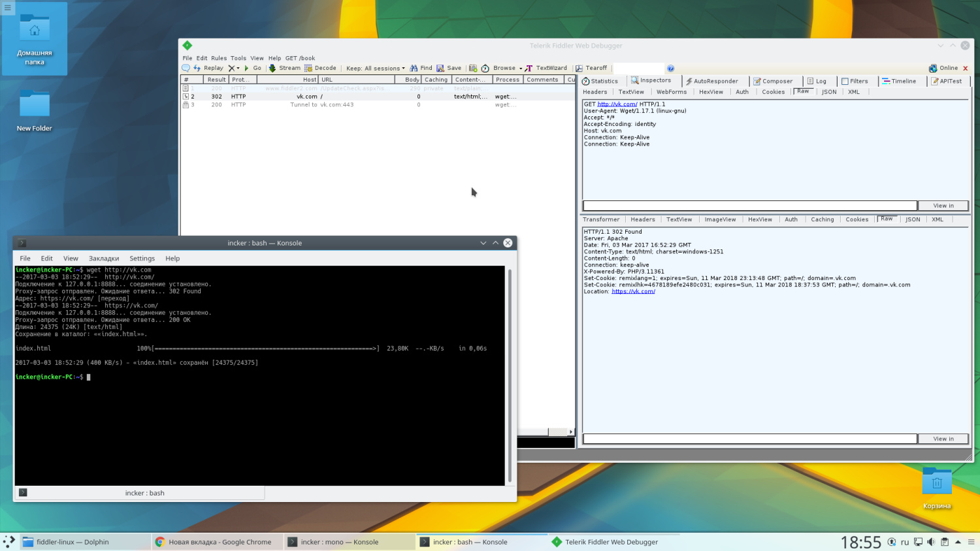
Task: Switch to the Statistics tab
Action: point(600,81)
